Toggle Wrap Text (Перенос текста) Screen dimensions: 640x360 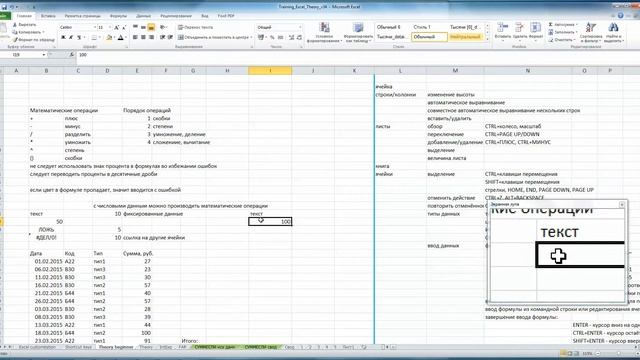(196, 27)
